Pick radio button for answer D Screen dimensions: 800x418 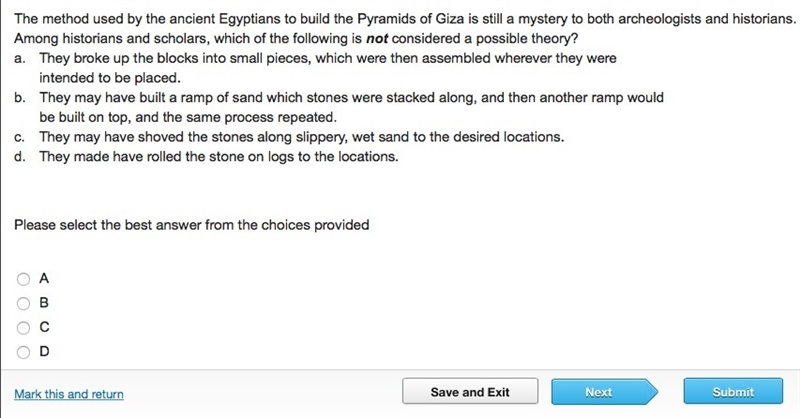[23, 352]
